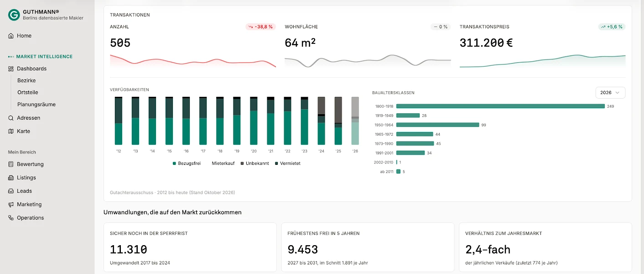Click the downward trend icon beside -38,8 %
The image size is (644, 274).
[250, 27]
